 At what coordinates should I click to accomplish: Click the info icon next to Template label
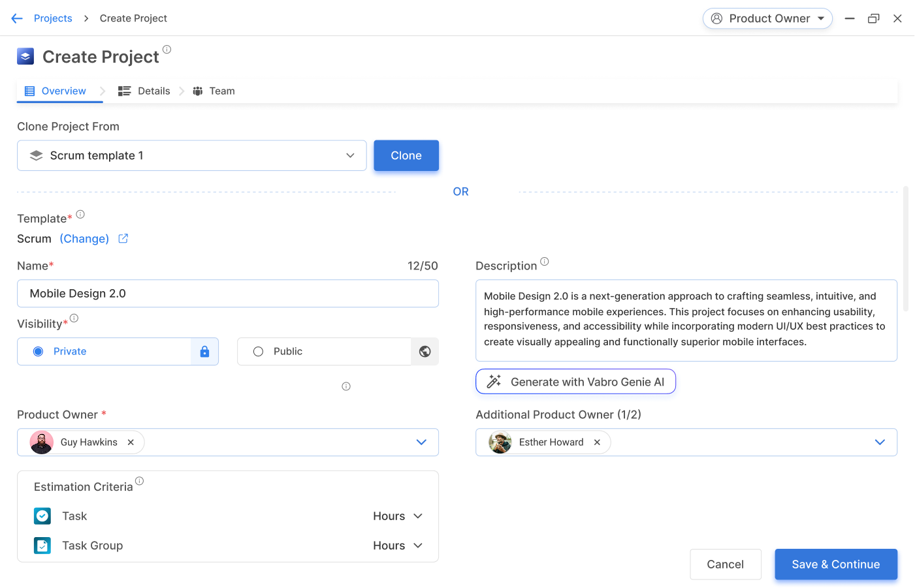click(x=80, y=215)
